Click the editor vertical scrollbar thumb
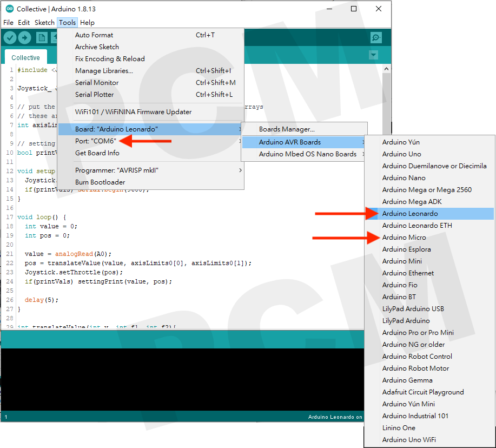Viewport: 496px width, 448px height. point(386,104)
